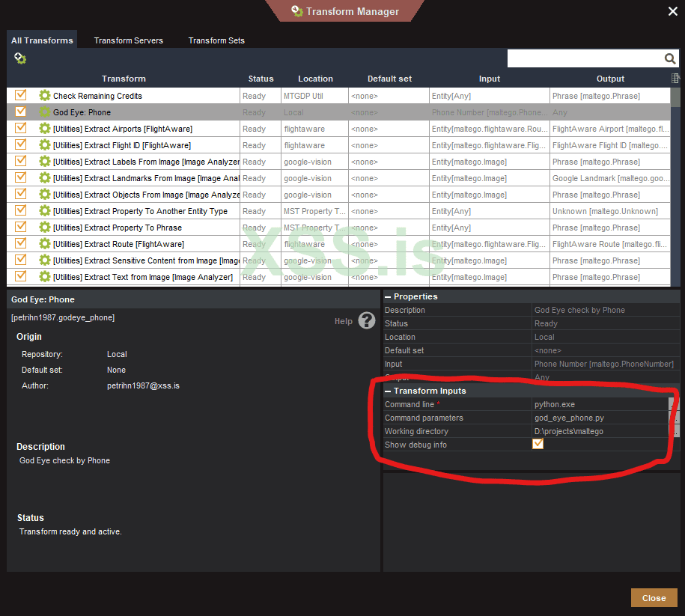The width and height of the screenshot is (685, 616).
Task: Edit Command parameters value god_eye_phone.py
Action: click(600, 418)
